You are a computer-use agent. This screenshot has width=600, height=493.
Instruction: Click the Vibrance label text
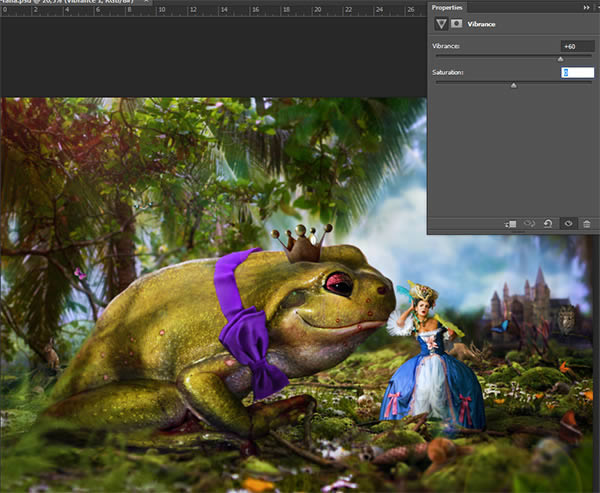coord(446,46)
